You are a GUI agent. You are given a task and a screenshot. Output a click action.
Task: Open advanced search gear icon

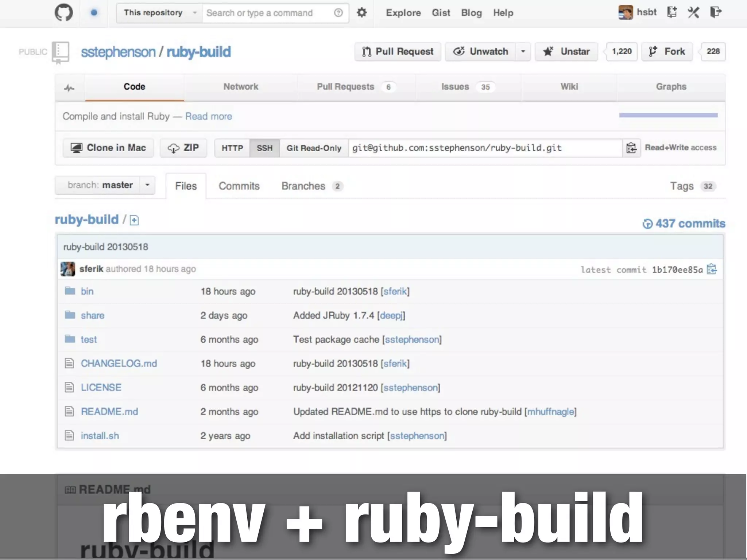361,13
